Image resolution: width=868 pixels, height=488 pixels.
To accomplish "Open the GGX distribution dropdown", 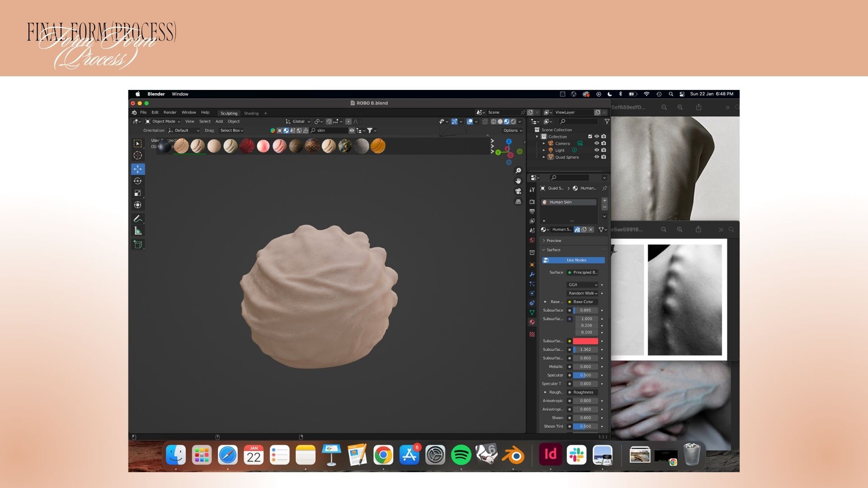I will [583, 285].
